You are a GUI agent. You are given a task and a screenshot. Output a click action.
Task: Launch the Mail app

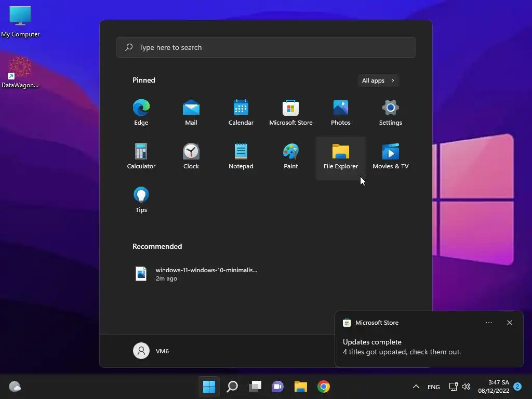coord(191,113)
